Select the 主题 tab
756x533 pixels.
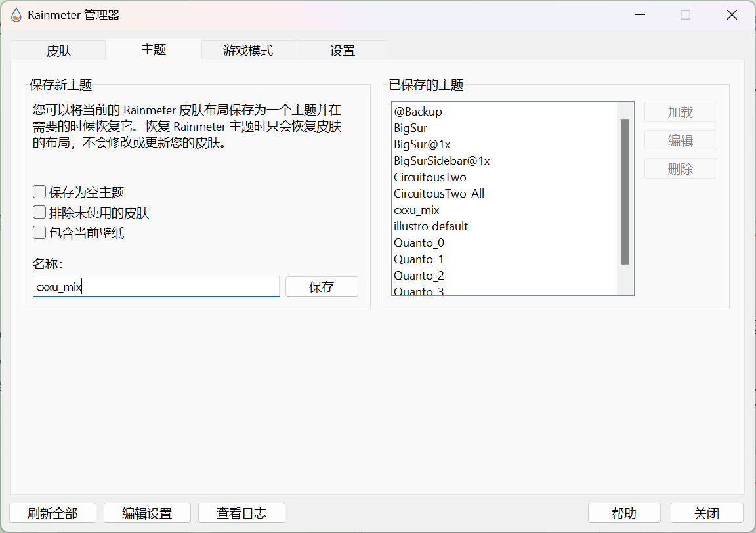click(x=154, y=49)
